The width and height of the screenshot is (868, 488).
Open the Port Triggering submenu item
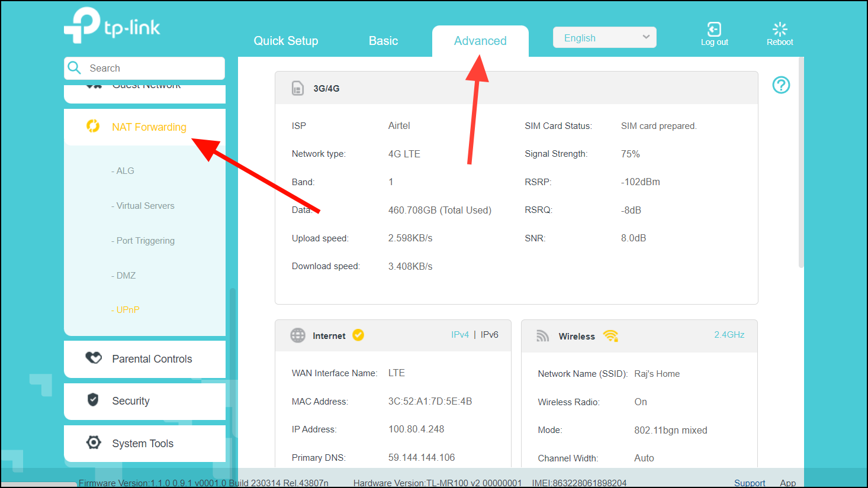click(x=143, y=241)
